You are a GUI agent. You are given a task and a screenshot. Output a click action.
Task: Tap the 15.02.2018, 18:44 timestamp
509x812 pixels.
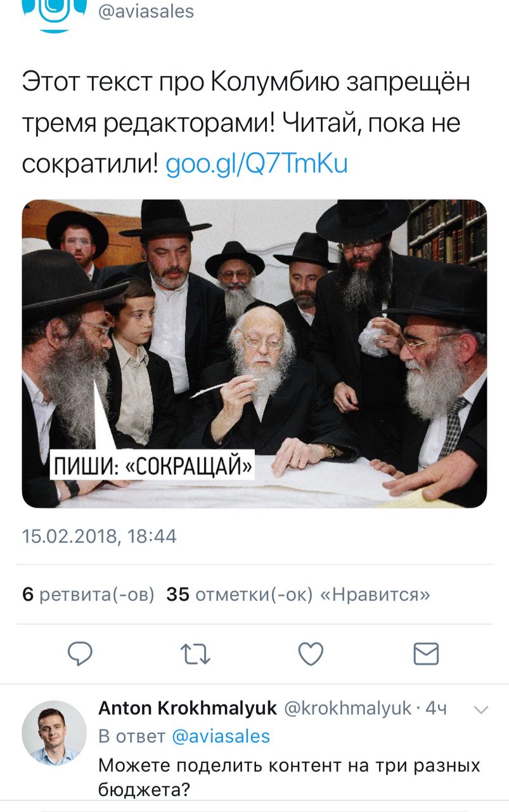[x=100, y=537]
